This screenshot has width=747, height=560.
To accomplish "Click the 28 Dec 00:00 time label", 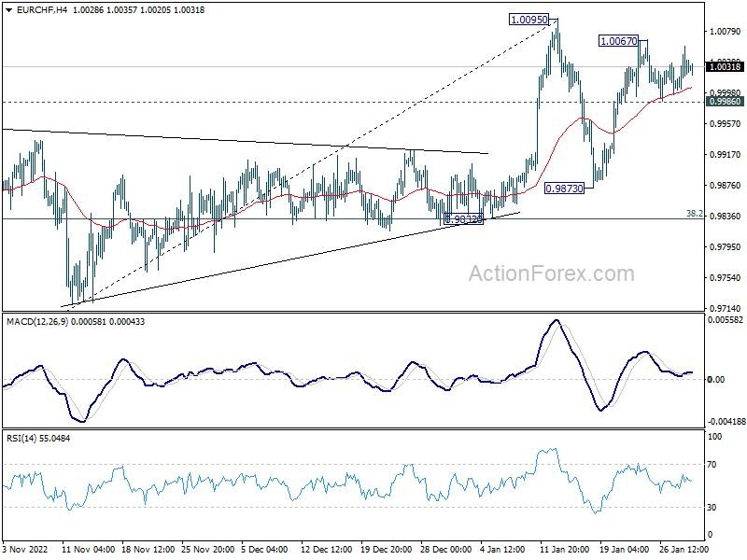I will [447, 549].
